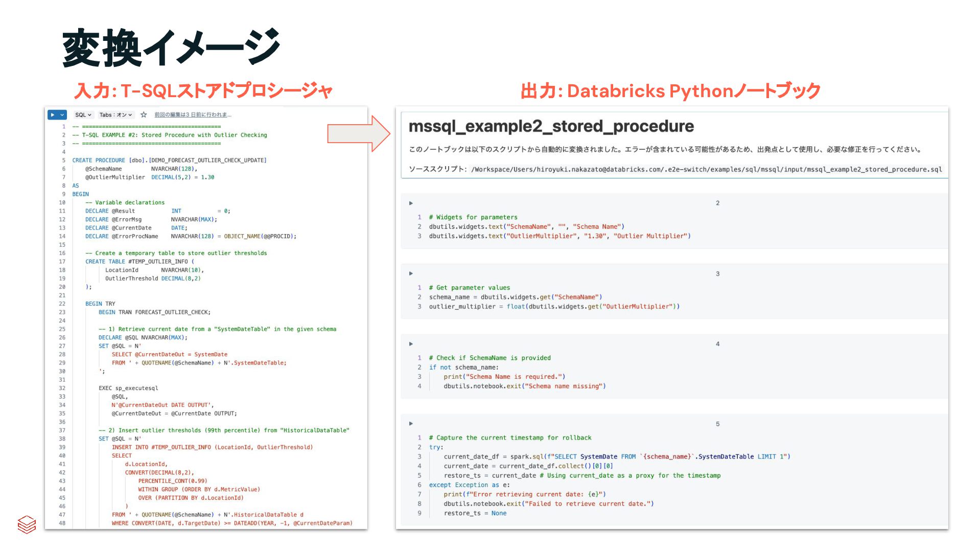Click the cell number 2 label

coord(717,203)
